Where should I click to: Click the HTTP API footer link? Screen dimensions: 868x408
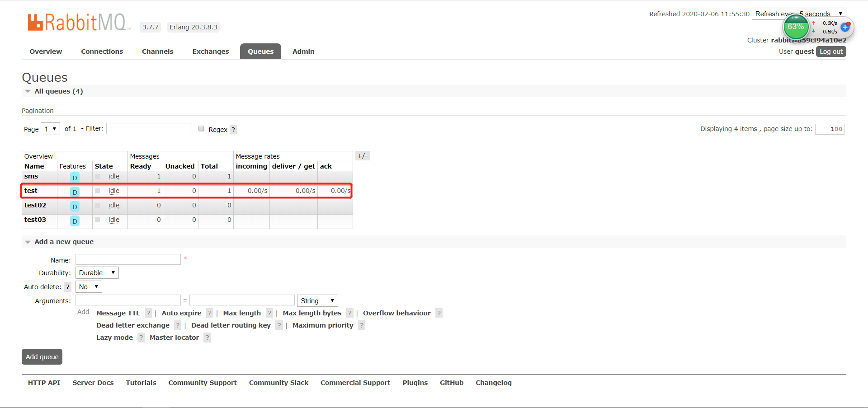(x=44, y=383)
